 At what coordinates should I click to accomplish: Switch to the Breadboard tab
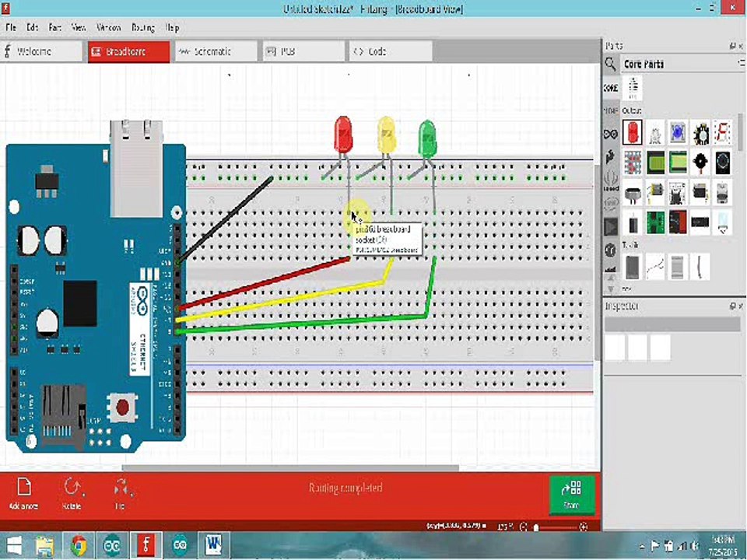coord(128,51)
